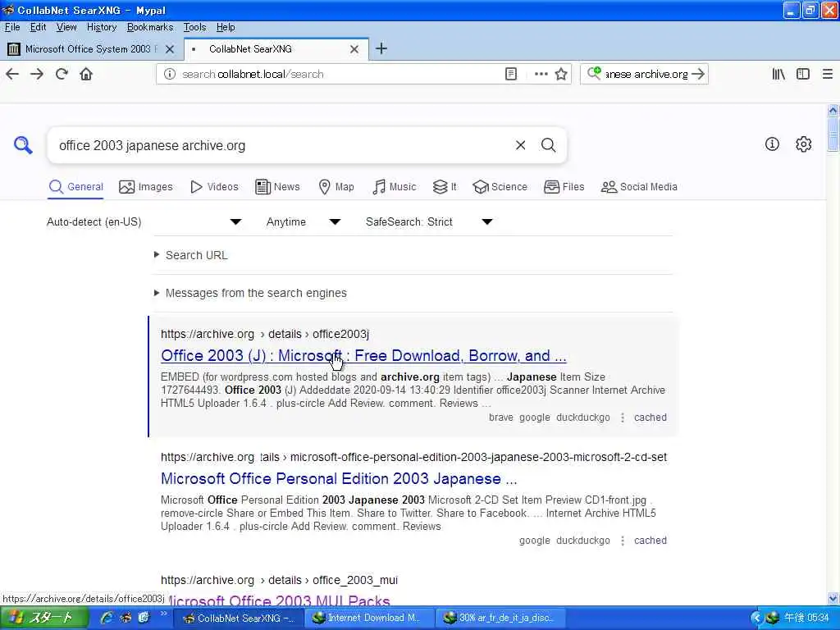The height and width of the screenshot is (630, 840).
Task: Toggle reader view icon
Action: coord(511,74)
